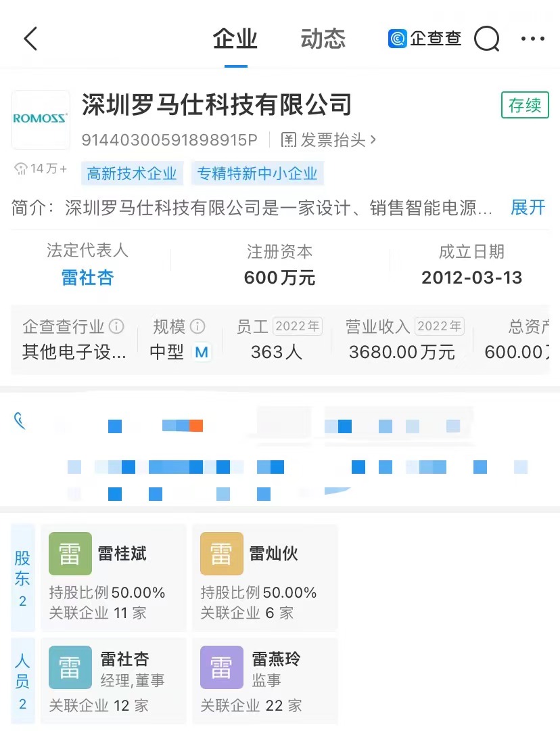Screen dimensions: 560x731
Task: Tap the Qichacha logo icon
Action: [x=398, y=39]
